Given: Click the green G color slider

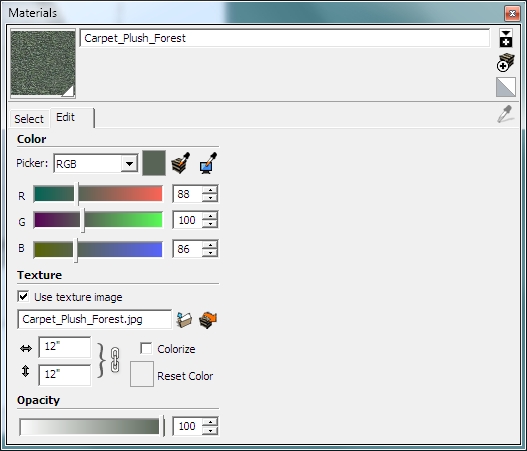Looking at the screenshot, I should point(98,220).
